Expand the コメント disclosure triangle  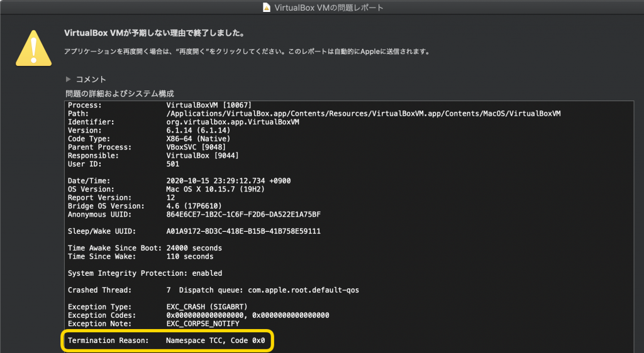tap(69, 79)
